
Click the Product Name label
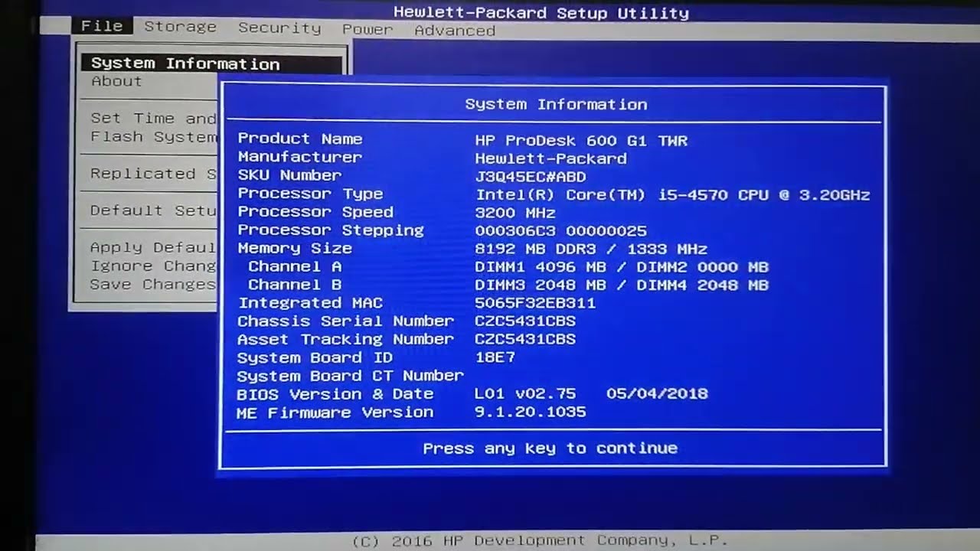[299, 139]
